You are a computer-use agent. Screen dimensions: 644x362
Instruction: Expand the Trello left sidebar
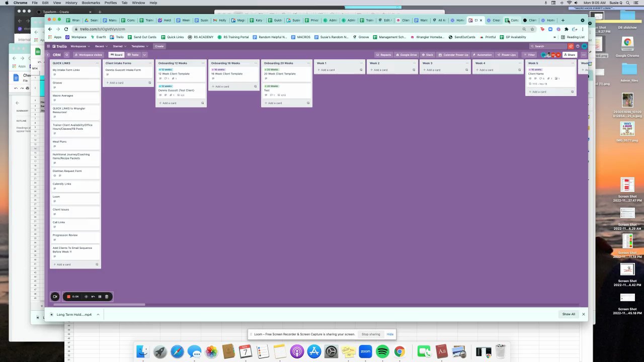click(x=48, y=55)
